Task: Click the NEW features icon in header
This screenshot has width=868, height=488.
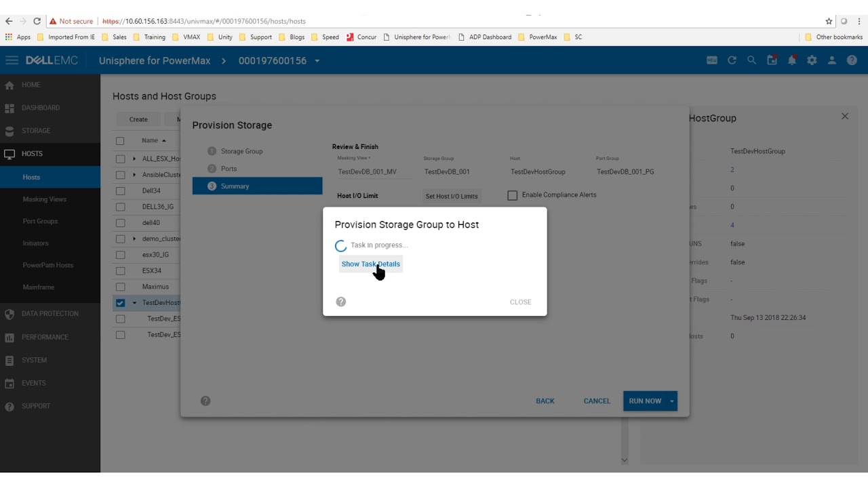Action: point(712,60)
